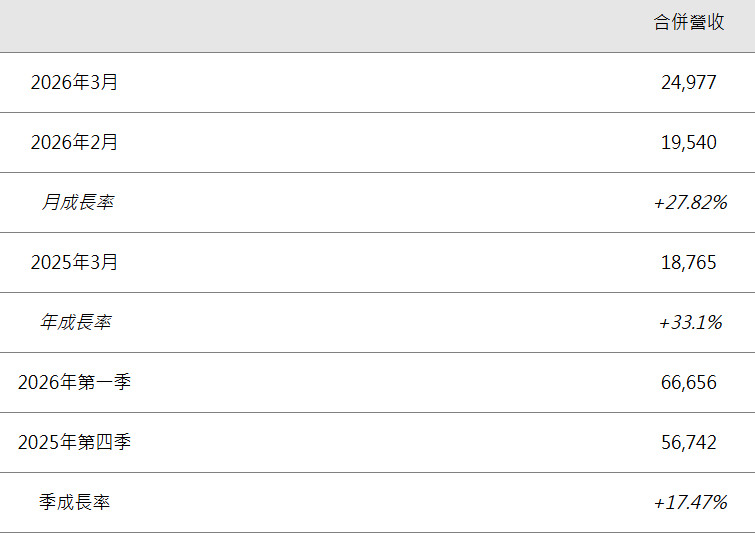
Task: Select the 56,742 quarterly value
Action: click(689, 443)
